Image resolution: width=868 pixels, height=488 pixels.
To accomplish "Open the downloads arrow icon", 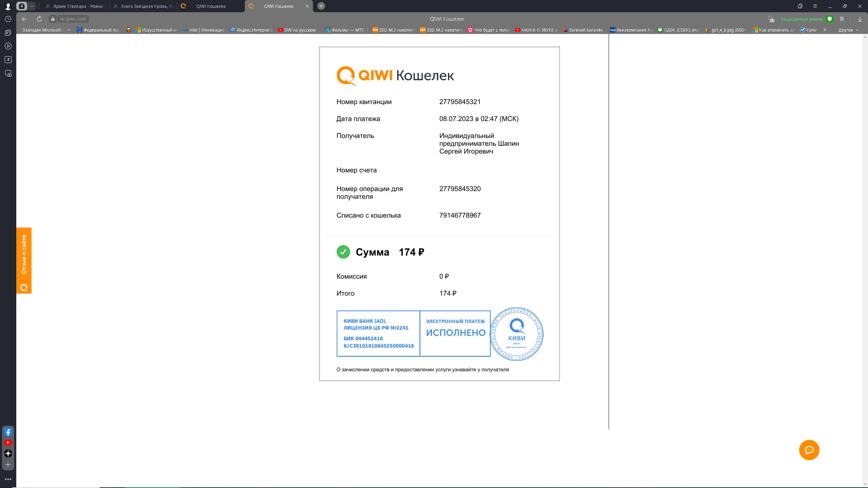I will [860, 19].
